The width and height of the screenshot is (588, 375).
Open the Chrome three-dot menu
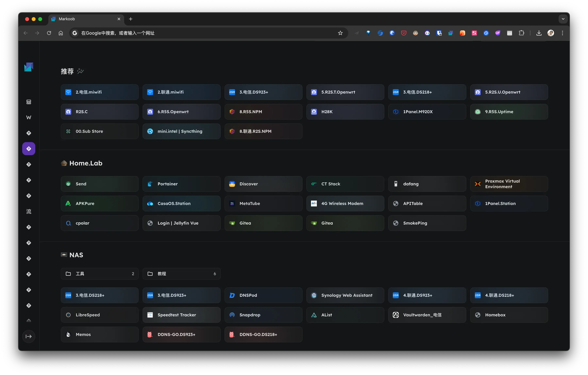562,33
